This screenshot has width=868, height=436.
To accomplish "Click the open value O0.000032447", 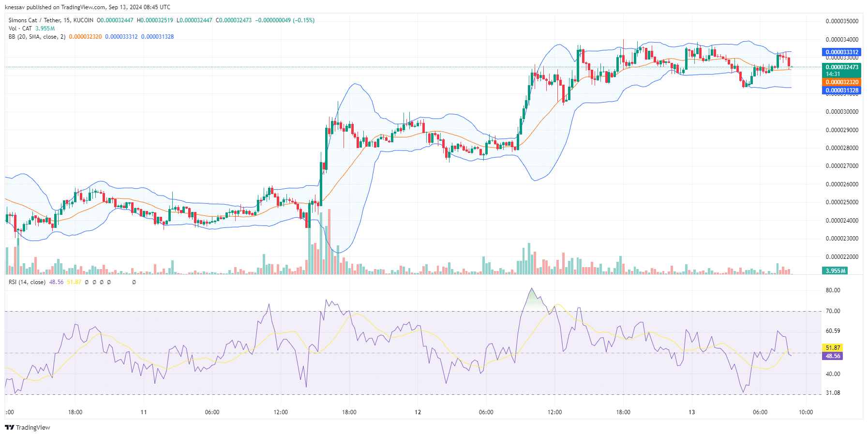I will point(115,20).
